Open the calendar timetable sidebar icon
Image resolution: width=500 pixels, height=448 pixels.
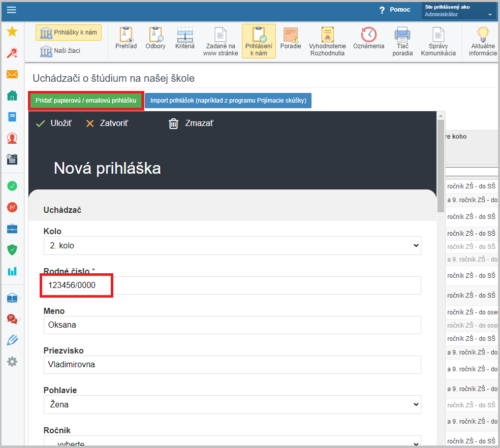[x=12, y=159]
